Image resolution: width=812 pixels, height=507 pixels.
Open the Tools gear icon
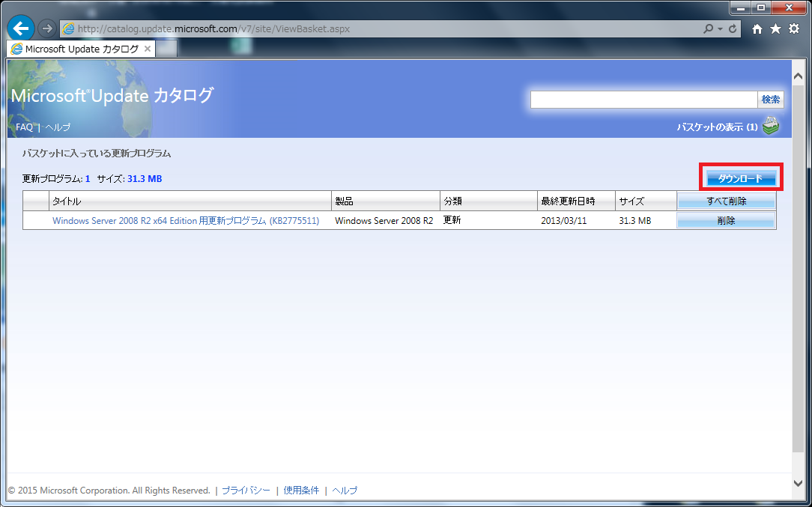click(x=794, y=28)
